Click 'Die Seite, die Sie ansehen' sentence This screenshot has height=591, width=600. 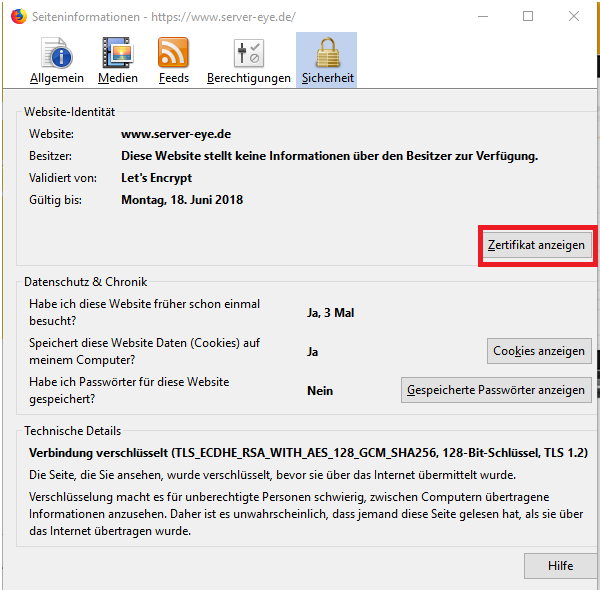pos(272,475)
